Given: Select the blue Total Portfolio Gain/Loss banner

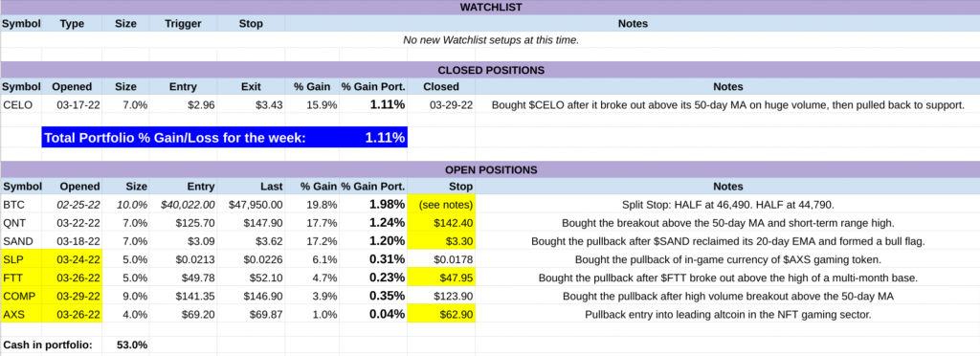Looking at the screenshot, I should 224,138.
